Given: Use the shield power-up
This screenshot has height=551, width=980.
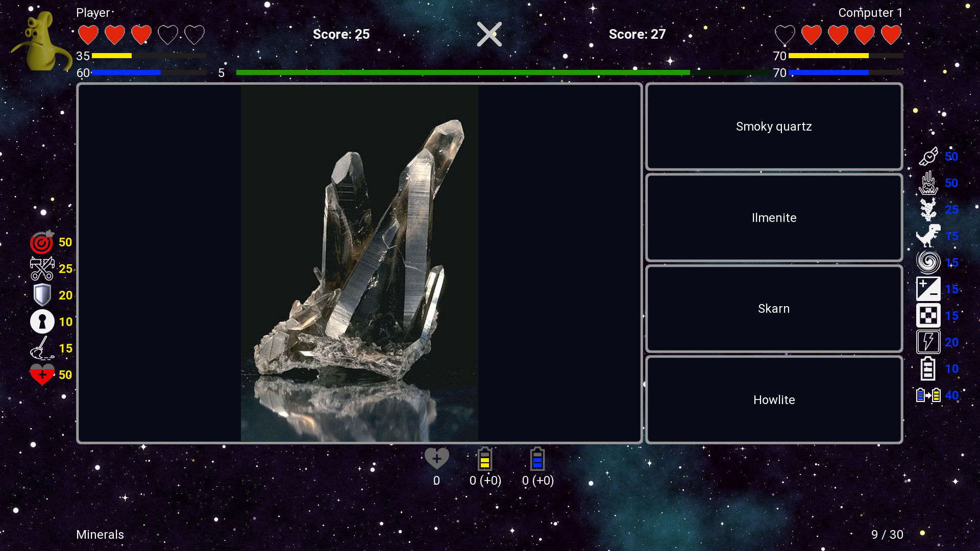Looking at the screenshot, I should (x=42, y=295).
